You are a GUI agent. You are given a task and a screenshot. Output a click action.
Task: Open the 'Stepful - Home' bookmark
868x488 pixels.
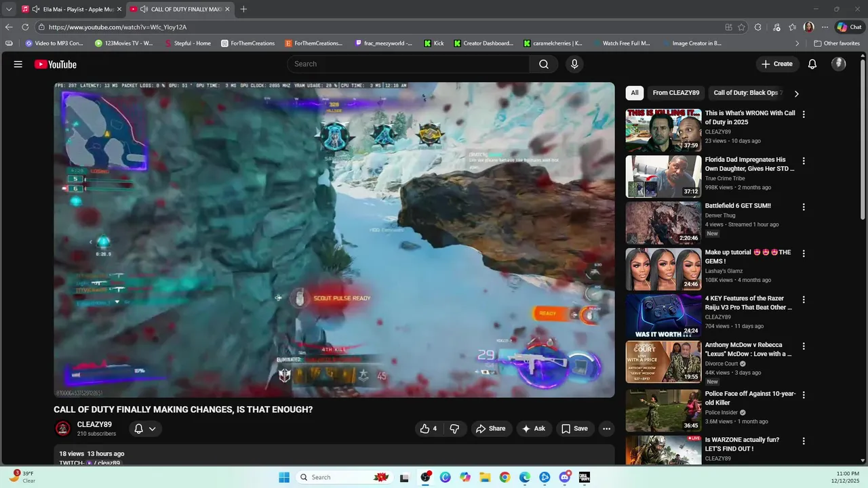188,43
